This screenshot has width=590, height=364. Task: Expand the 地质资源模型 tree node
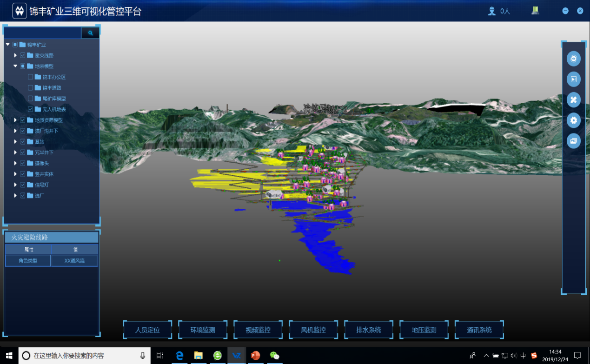(x=15, y=120)
